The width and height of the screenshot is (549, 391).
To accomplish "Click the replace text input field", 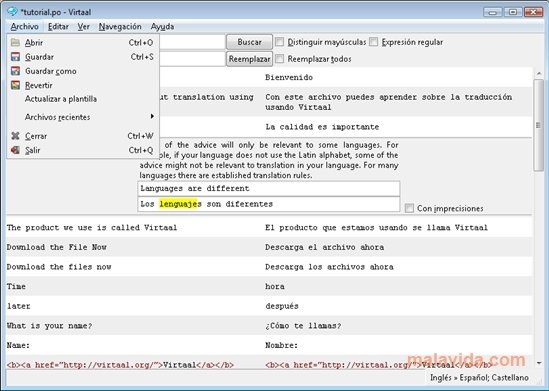I will (192, 59).
